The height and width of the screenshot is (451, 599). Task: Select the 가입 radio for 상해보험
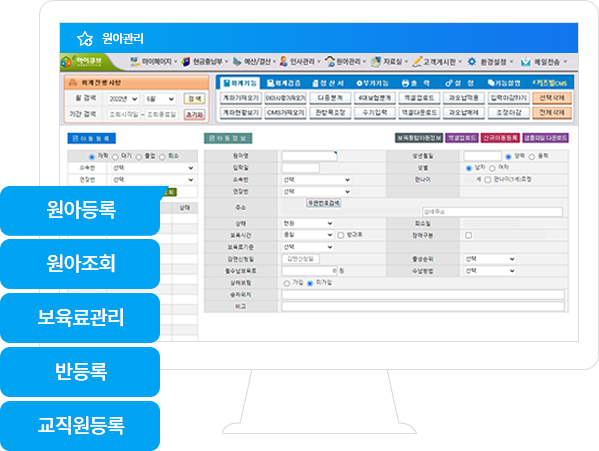(x=287, y=283)
